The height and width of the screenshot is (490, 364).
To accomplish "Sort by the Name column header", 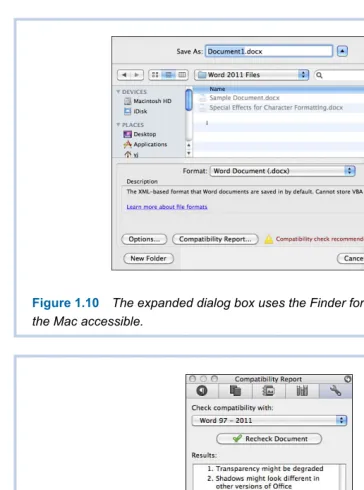I will point(279,89).
